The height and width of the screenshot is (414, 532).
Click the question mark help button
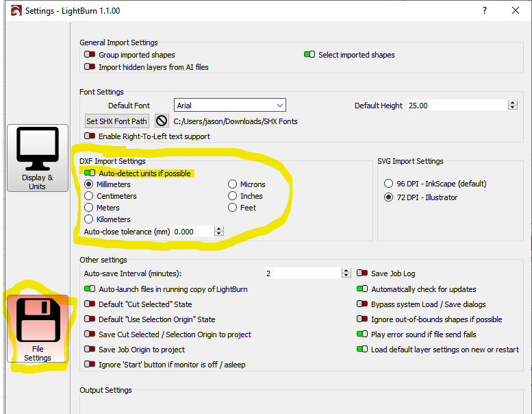[x=485, y=10]
